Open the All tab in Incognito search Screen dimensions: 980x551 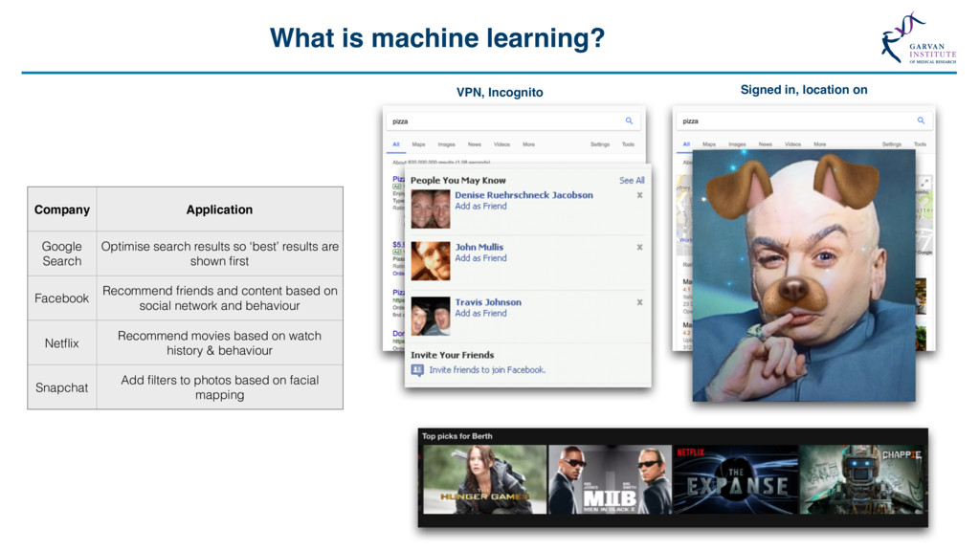pos(395,144)
